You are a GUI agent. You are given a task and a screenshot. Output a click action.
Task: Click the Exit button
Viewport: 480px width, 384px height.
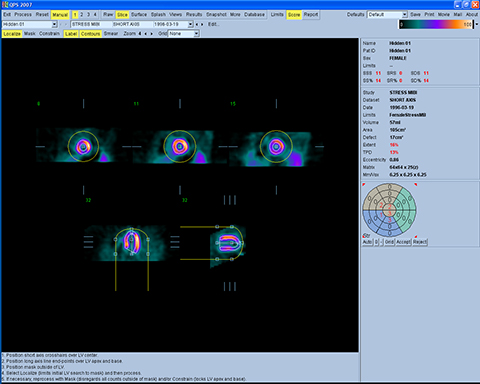tap(7, 15)
